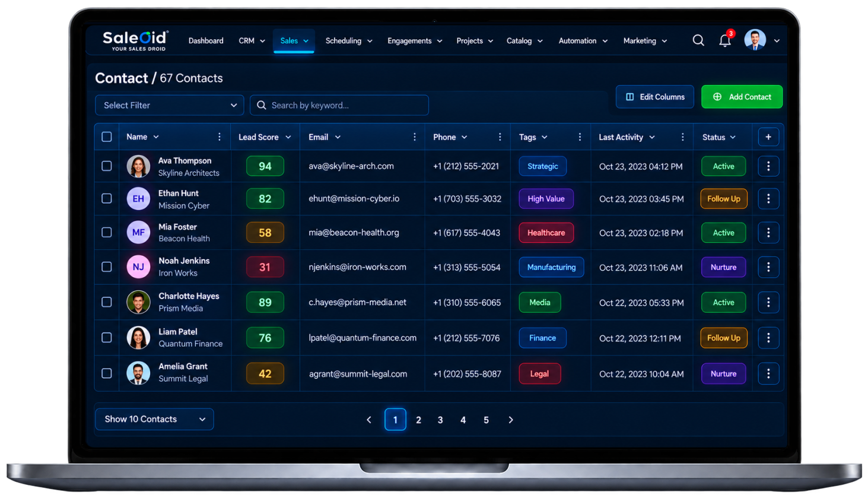This screenshot has width=868, height=495.
Task: Jump to page 5 of contacts
Action: pos(486,420)
